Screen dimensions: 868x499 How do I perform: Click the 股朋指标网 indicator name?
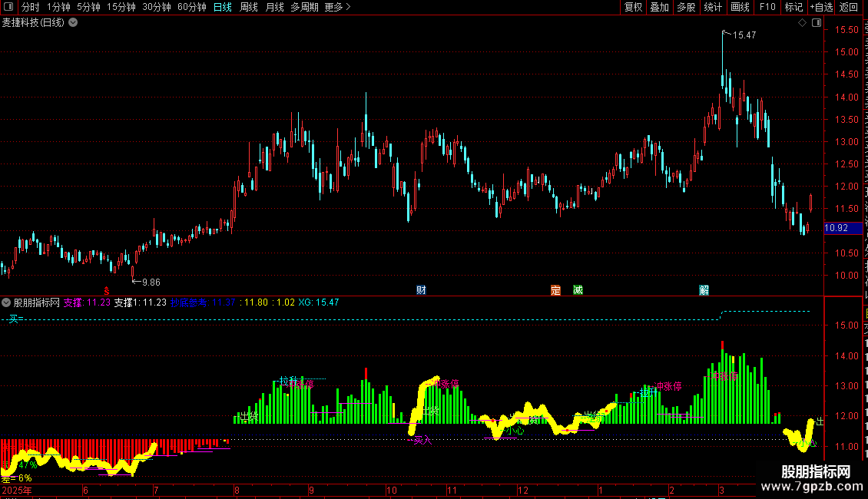tap(37, 302)
